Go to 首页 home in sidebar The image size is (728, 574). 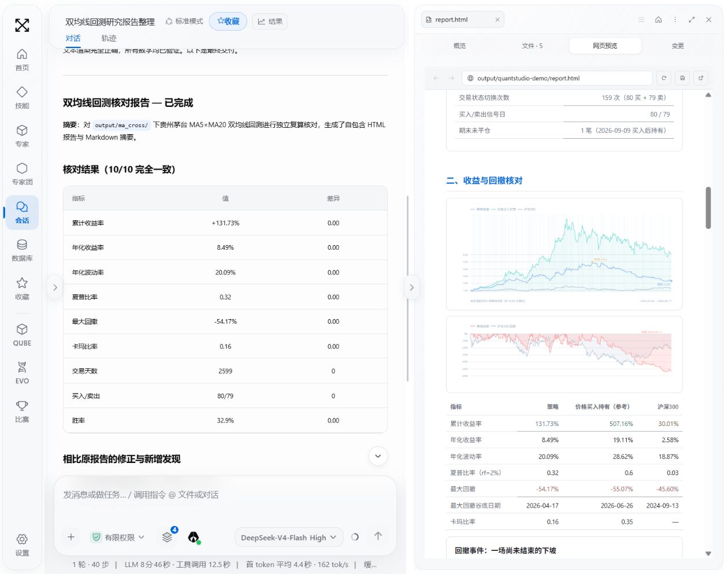(22, 60)
